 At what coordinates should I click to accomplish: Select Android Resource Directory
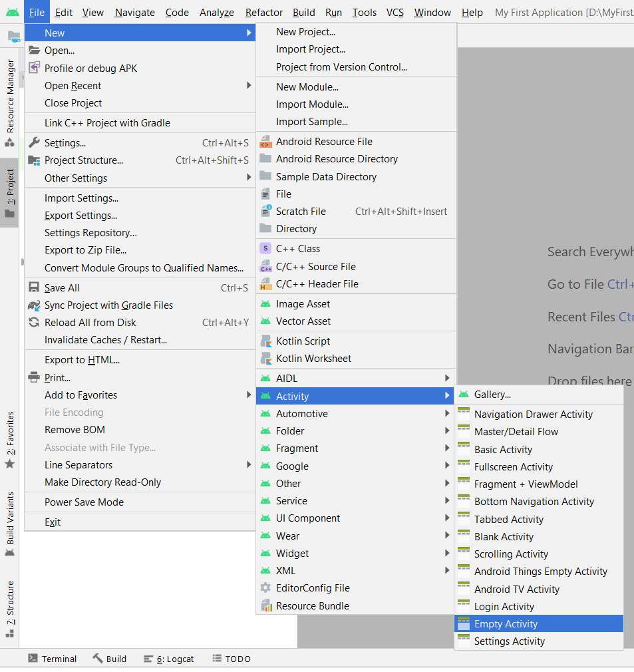pyautogui.click(x=356, y=158)
